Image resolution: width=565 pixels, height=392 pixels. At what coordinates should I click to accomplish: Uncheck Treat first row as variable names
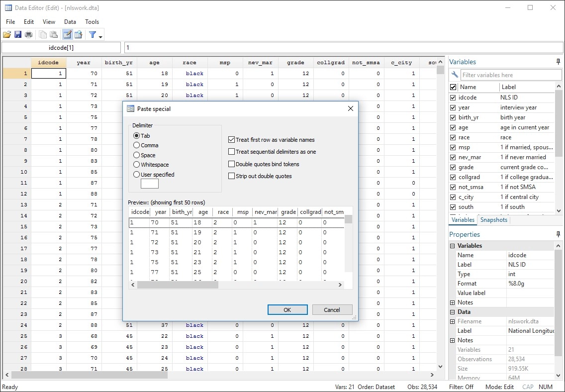point(232,140)
